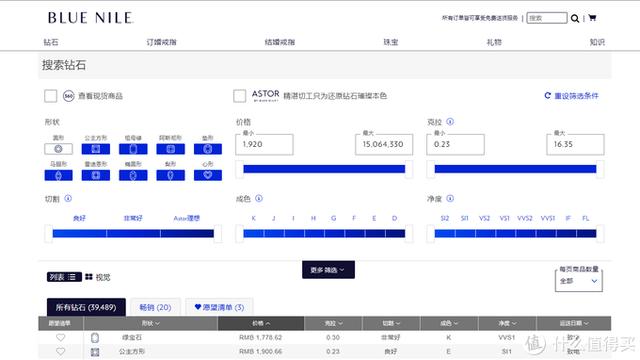Open the shopping cart icon
The image size is (640, 360).
pyautogui.click(x=592, y=18)
